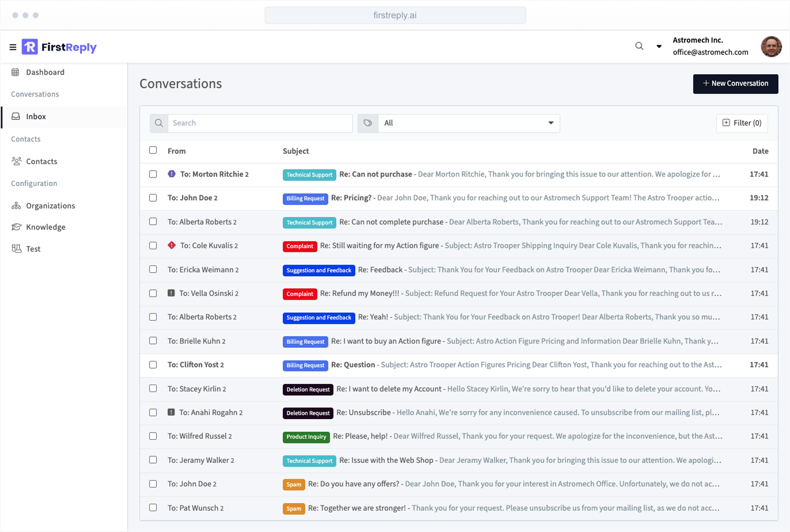Open search using the header magnifier icon
Screen dimensions: 790x532
pos(639,46)
